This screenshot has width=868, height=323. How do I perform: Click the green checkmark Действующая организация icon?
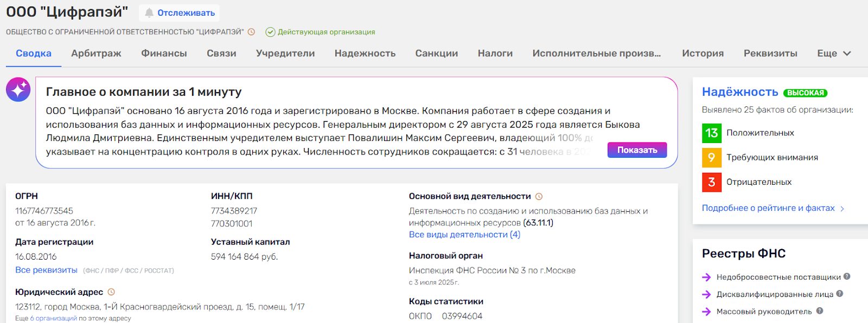pyautogui.click(x=270, y=32)
